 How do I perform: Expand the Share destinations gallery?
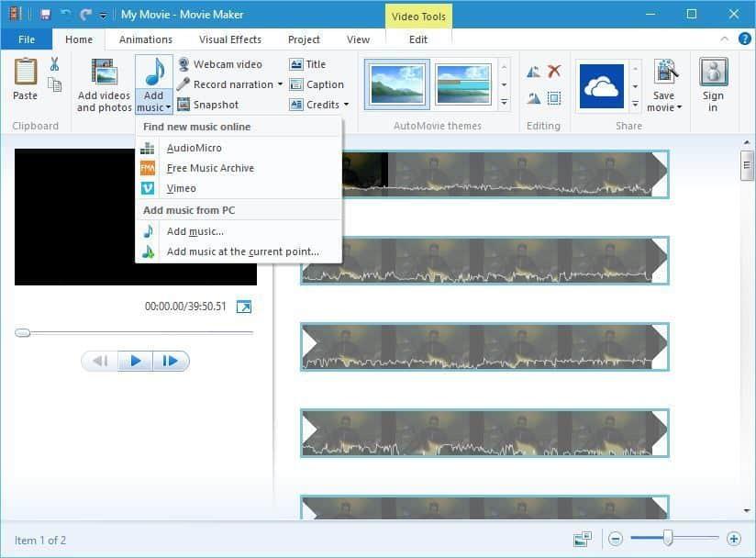pos(635,104)
